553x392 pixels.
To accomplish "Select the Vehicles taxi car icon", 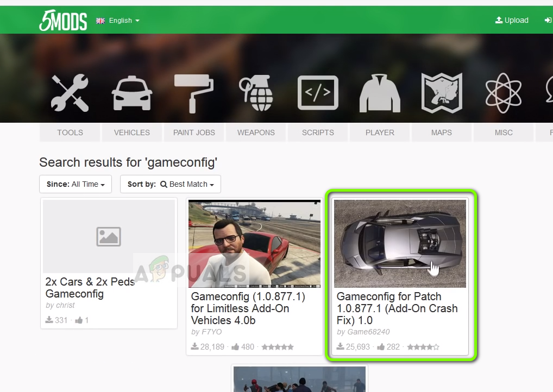I will [132, 93].
